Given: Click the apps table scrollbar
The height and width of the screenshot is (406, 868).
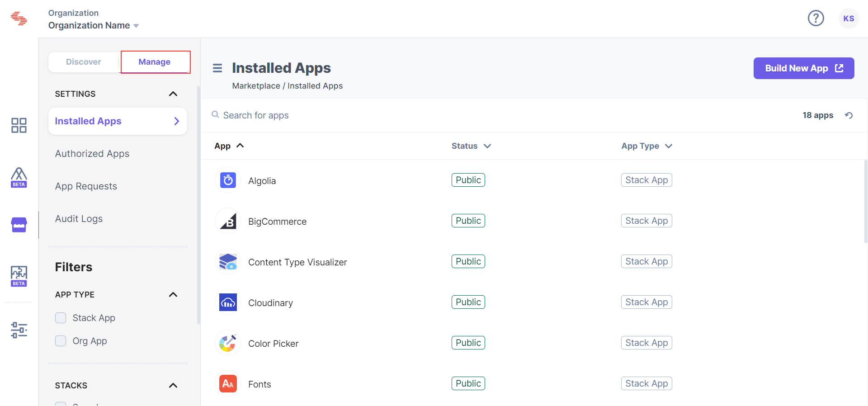Looking at the screenshot, I should pyautogui.click(x=866, y=201).
